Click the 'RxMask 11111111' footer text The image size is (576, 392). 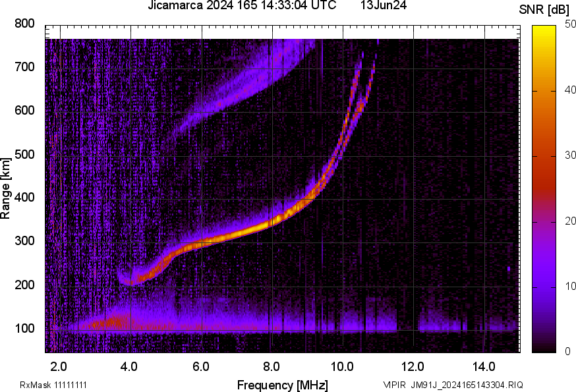(53, 385)
